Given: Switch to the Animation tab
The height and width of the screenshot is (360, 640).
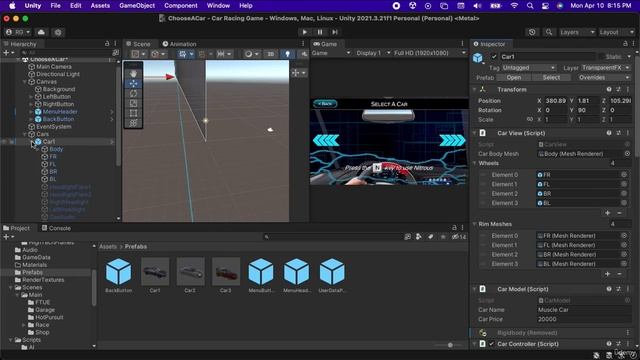Looking at the screenshot, I should click(179, 44).
